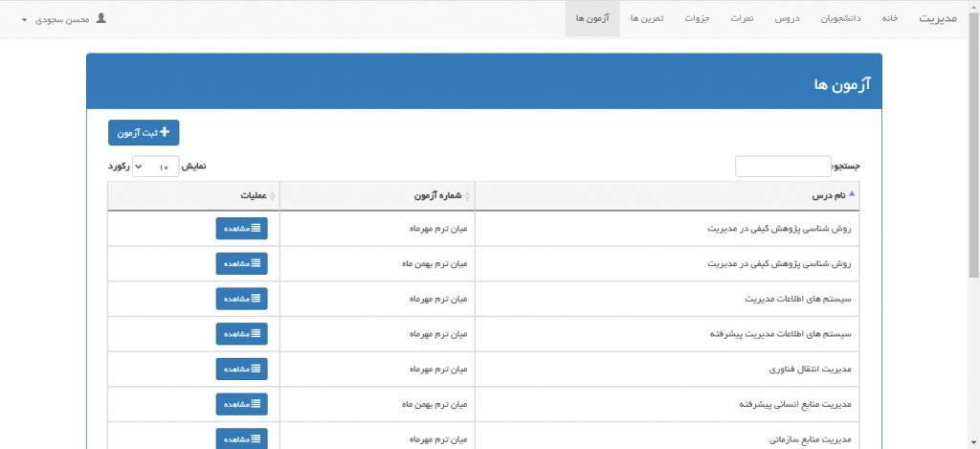Screen dimensions: 980x449
Task: Sort by نام درس column arrow
Action: (851, 193)
